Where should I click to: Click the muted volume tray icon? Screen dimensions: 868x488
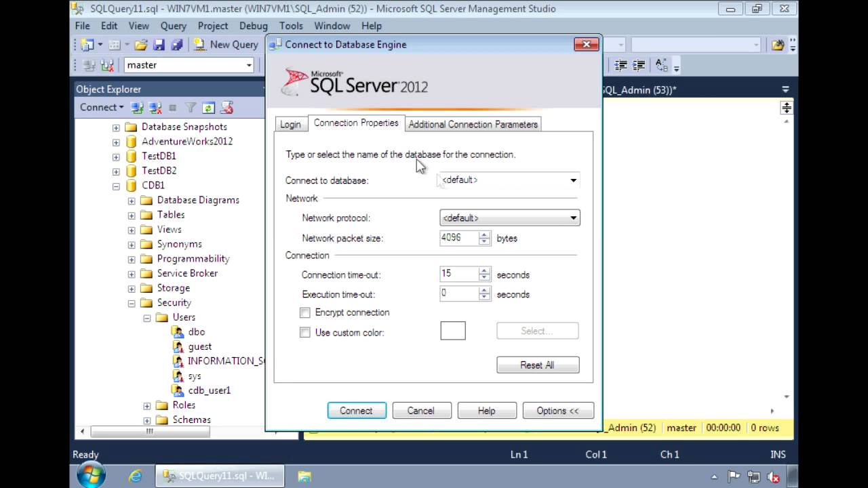[773, 476]
